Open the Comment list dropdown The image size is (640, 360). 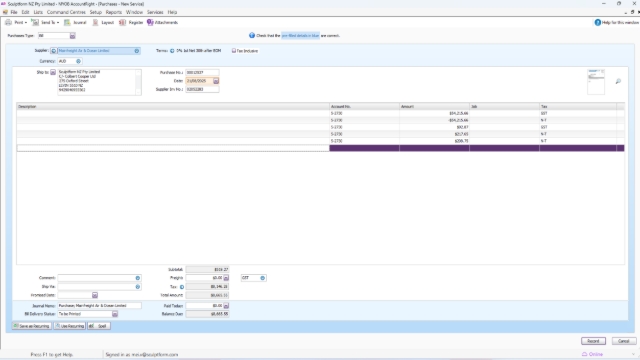[x=138, y=278]
